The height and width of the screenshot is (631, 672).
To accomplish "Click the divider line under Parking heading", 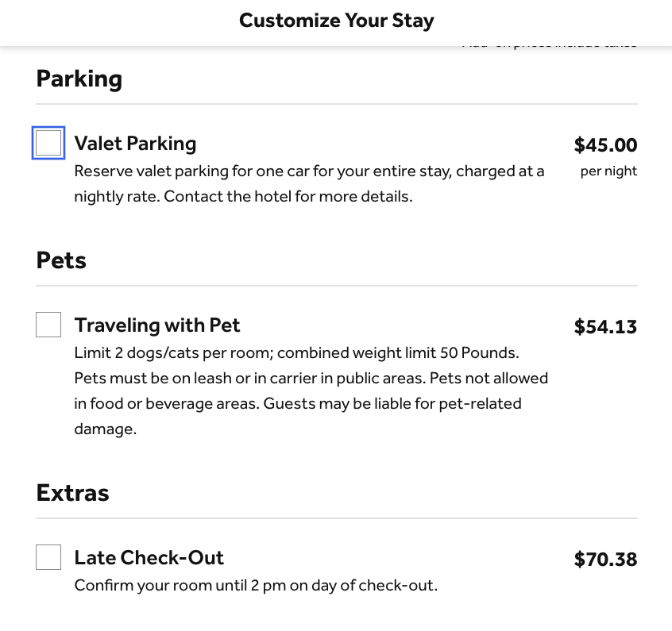I will 336,102.
